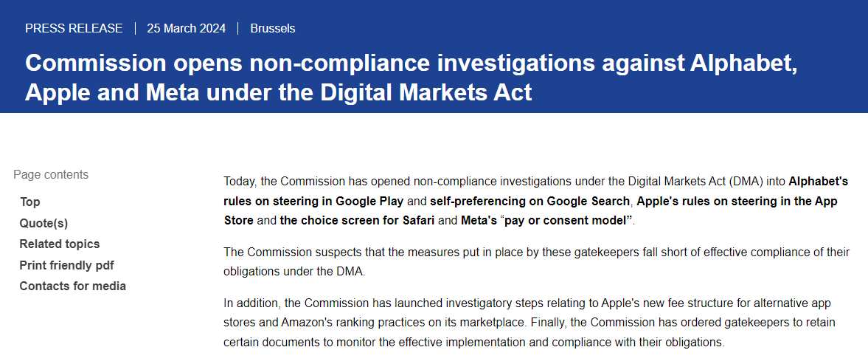The width and height of the screenshot is (868, 364).
Task: Click the paragraph beginning The Commission suspects
Action: pos(536,261)
